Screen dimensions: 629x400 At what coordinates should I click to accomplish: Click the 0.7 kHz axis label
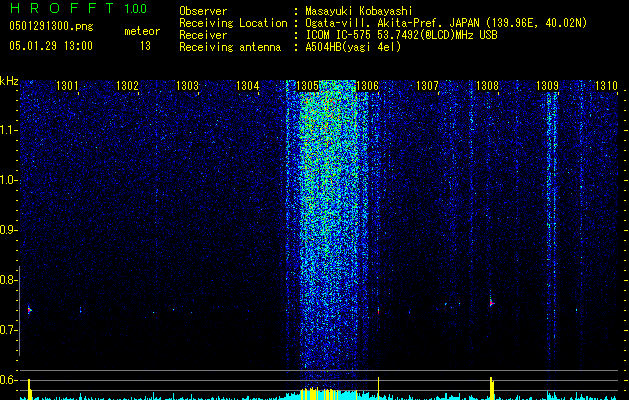(8, 330)
